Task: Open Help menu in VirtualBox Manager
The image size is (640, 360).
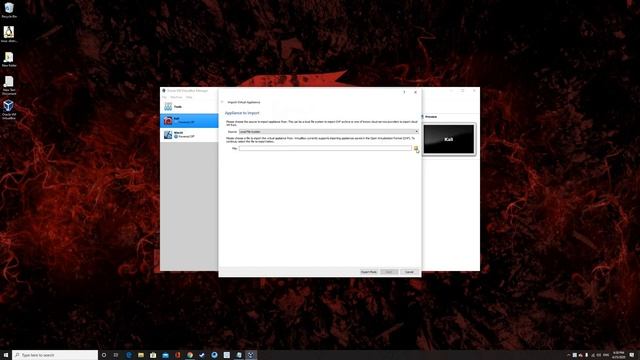Action: pyautogui.click(x=189, y=97)
